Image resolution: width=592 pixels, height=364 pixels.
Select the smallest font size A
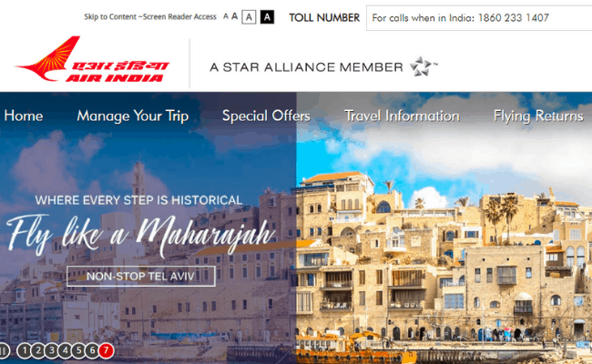pyautogui.click(x=226, y=16)
